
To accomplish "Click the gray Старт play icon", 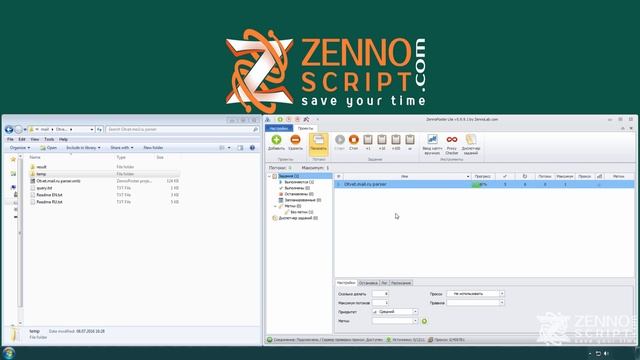I will 340,140.
